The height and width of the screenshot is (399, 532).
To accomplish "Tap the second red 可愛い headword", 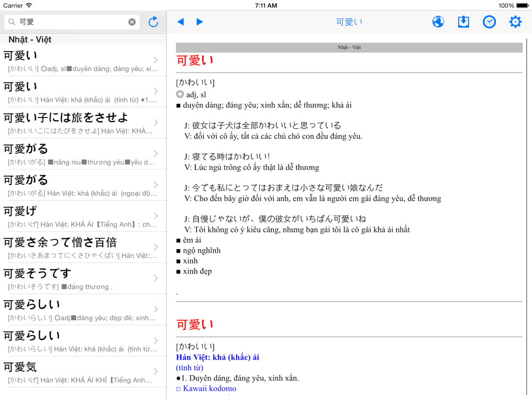I will coord(195,325).
